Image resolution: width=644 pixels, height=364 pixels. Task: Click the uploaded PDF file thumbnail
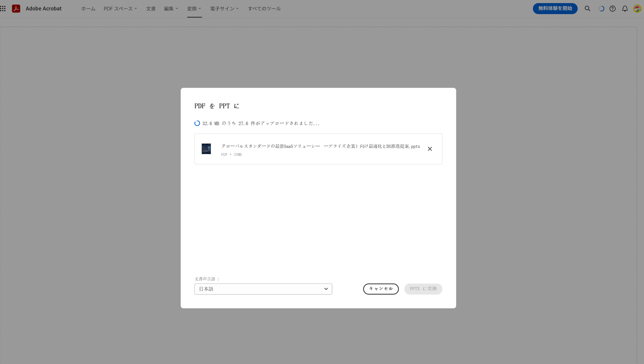[206, 149]
